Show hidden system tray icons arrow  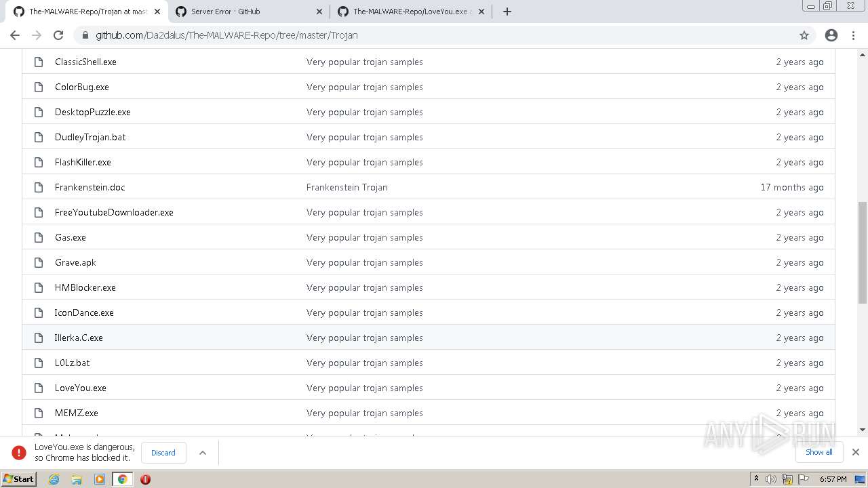pyautogui.click(x=756, y=479)
